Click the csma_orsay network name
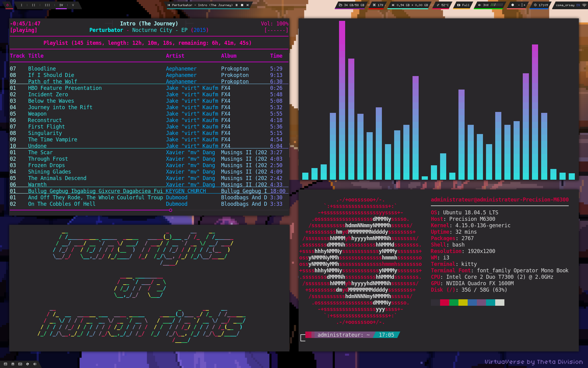Viewport: 588px width, 368px height. 565,5
